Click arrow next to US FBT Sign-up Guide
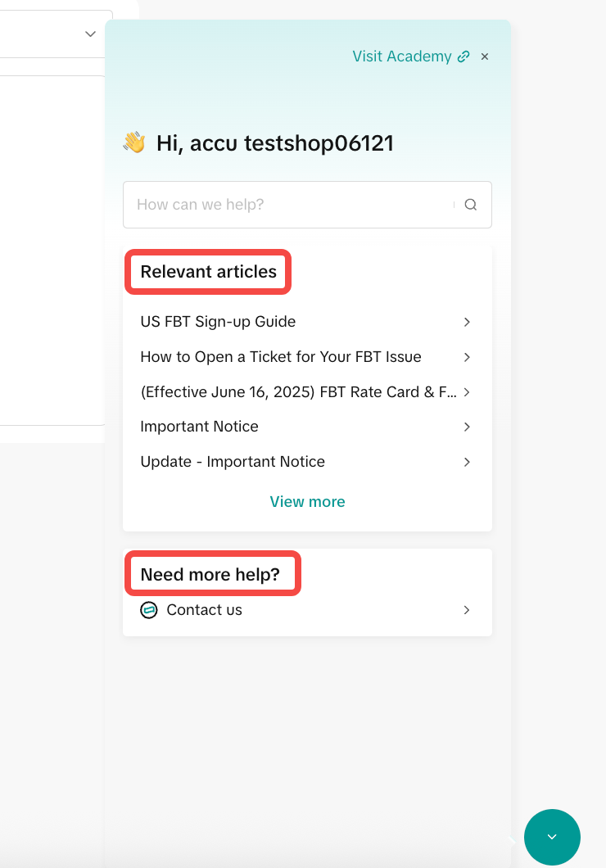The image size is (606, 868). tap(467, 322)
